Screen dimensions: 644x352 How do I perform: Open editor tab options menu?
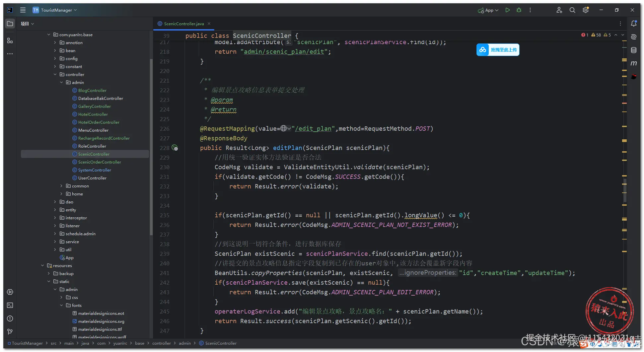[x=620, y=24]
